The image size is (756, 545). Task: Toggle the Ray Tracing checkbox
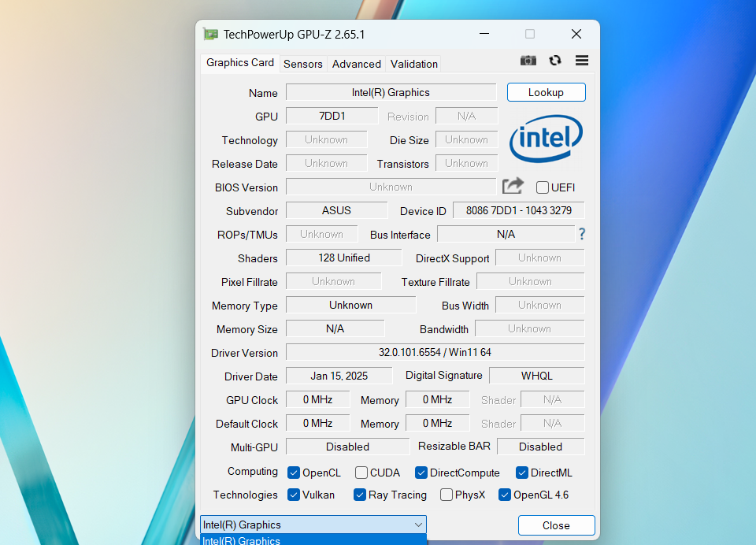pyautogui.click(x=360, y=495)
